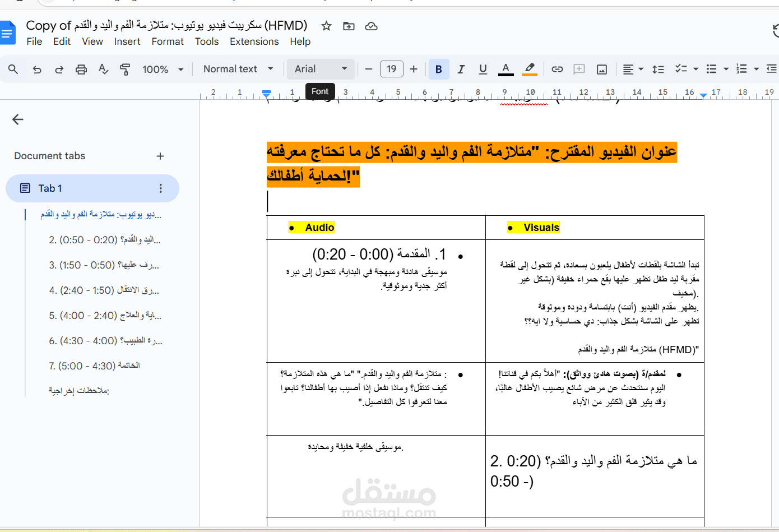
Task: Open the View menu
Action: pyautogui.click(x=92, y=41)
